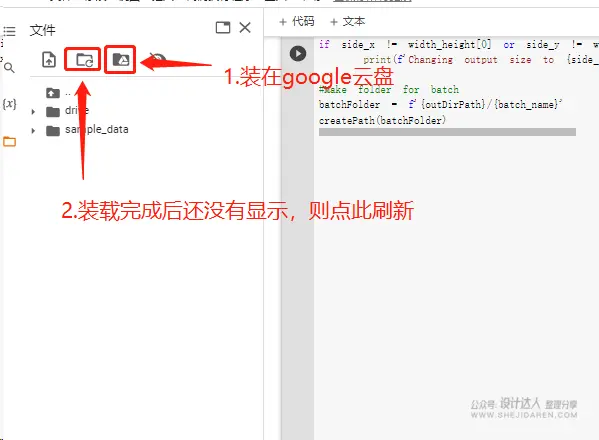
Task: Add a text cell with + 文本
Action: point(348,21)
